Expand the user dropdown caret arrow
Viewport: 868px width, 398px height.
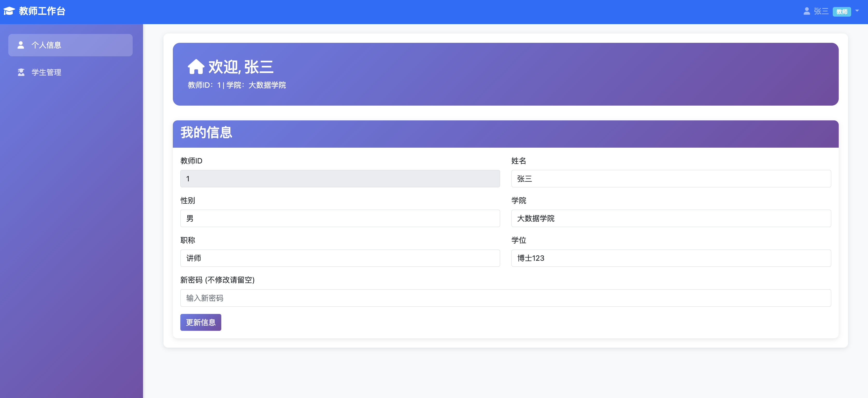coord(857,11)
